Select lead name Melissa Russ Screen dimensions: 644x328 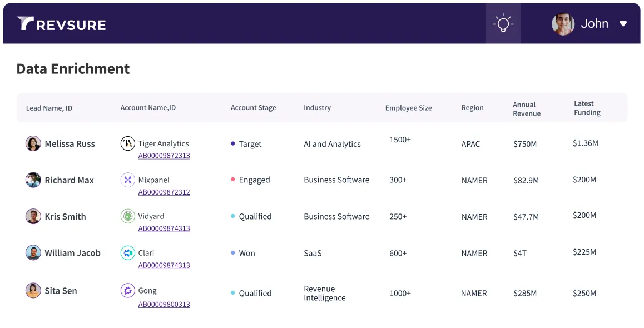tap(70, 143)
